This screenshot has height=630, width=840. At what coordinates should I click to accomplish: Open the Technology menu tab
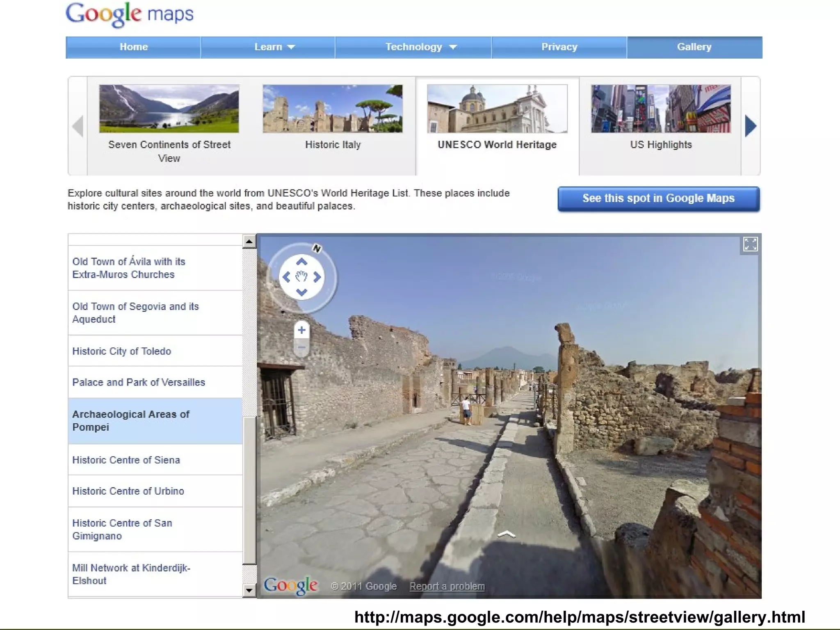click(x=413, y=47)
